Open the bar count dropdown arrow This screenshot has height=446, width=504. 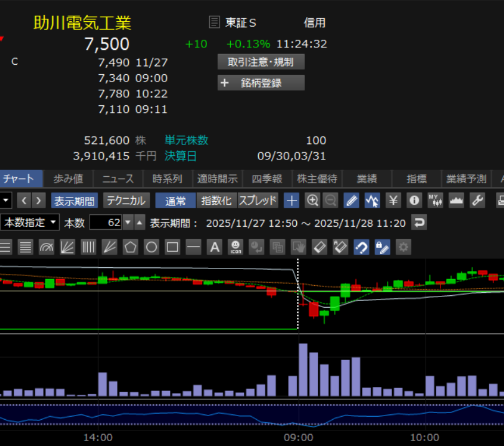128,222
